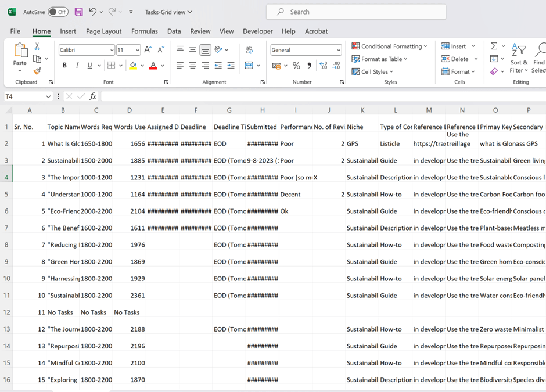The height and width of the screenshot is (392, 546).
Task: Decrease indent icon
Action: (x=218, y=65)
